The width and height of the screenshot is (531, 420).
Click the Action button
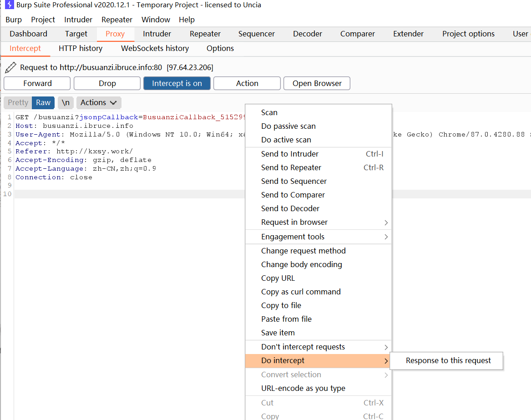click(x=247, y=83)
